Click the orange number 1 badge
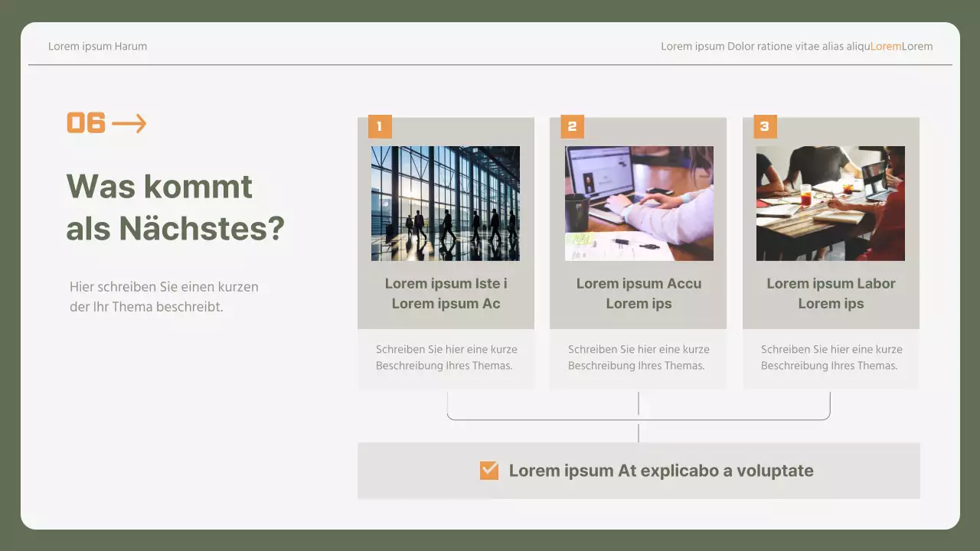980x551 pixels. (x=379, y=126)
